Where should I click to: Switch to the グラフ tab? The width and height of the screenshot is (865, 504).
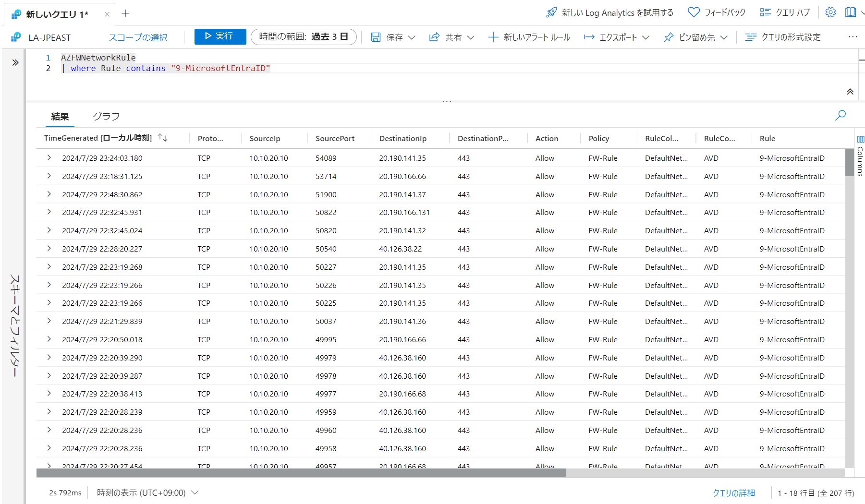(x=106, y=117)
